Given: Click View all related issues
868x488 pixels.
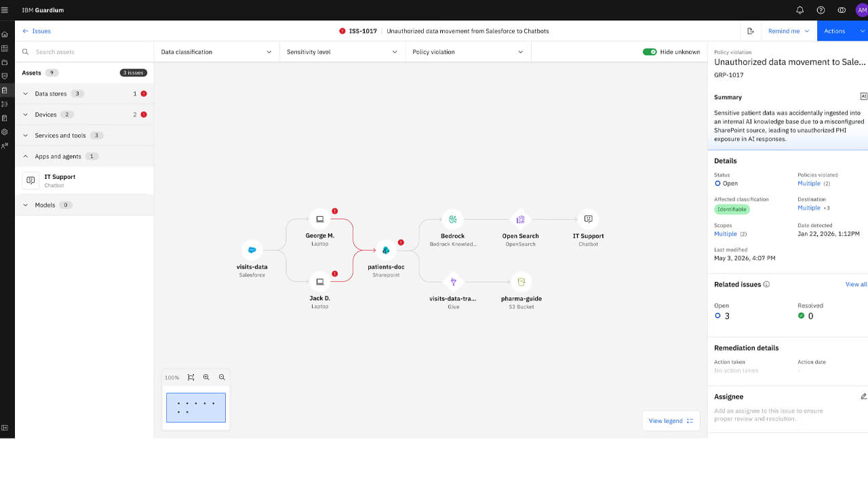Looking at the screenshot, I should [x=856, y=285].
